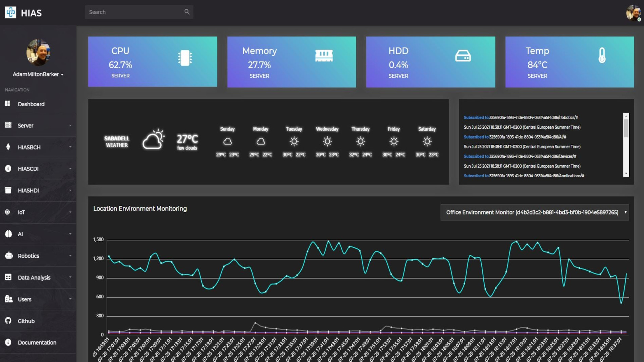
Task: Click the IoT chip icon
Action: tap(7, 212)
